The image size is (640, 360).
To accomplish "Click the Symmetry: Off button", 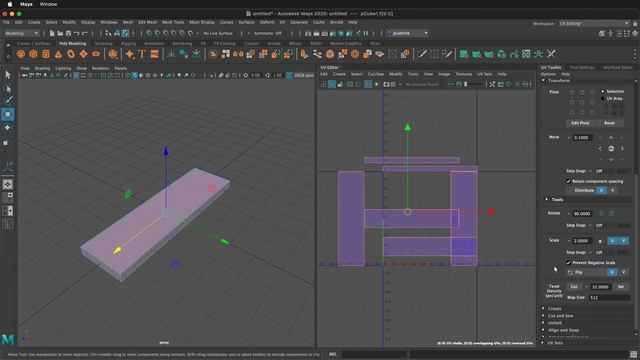I will pyautogui.click(x=268, y=33).
